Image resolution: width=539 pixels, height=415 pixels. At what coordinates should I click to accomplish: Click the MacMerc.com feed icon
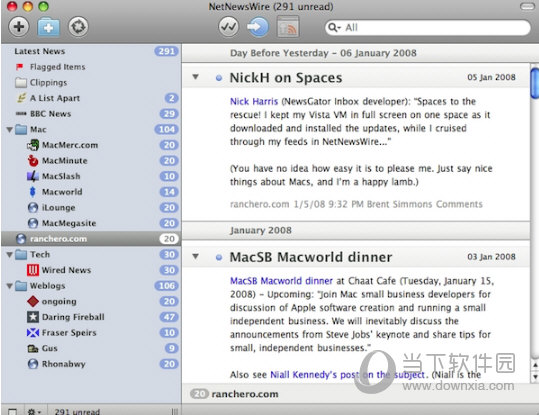coord(33,145)
